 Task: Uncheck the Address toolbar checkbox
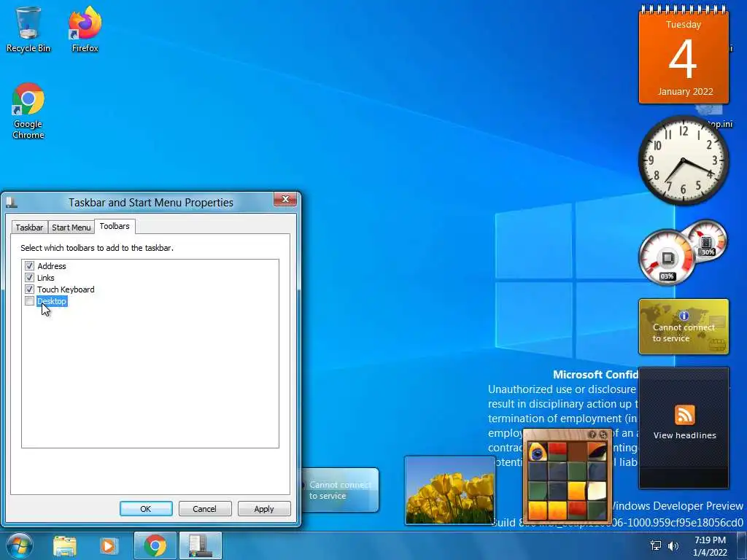click(29, 265)
